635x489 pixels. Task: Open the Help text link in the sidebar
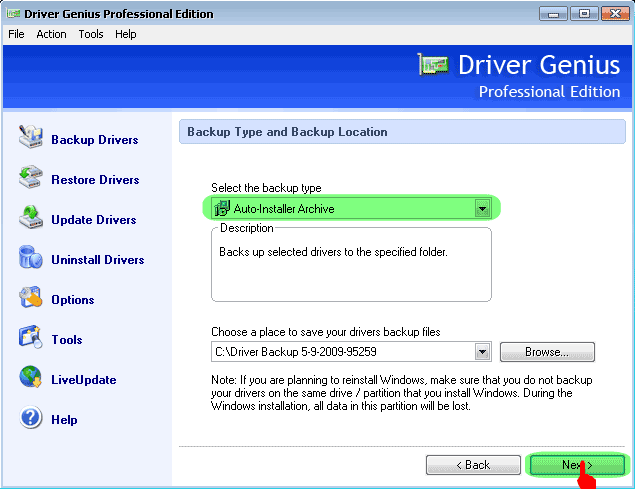point(64,420)
